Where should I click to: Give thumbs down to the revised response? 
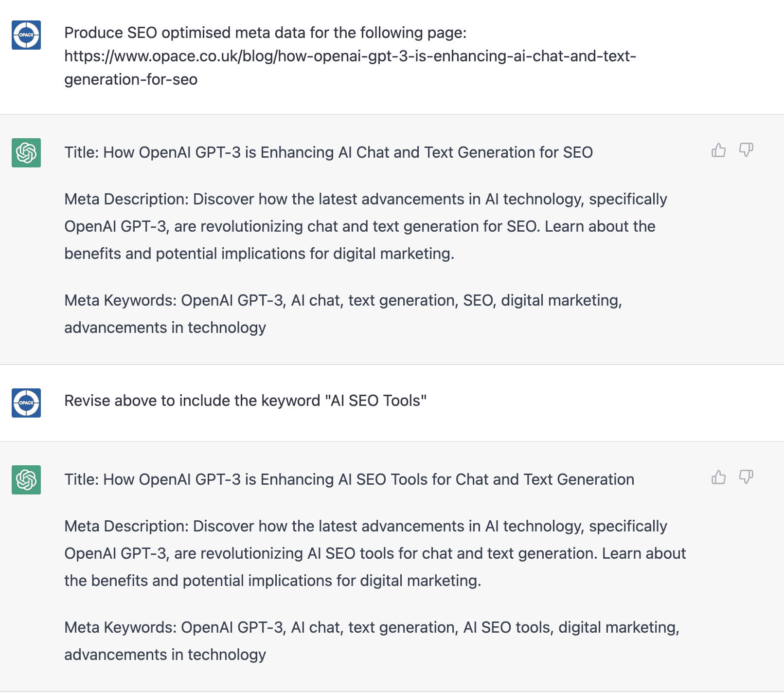point(746,477)
